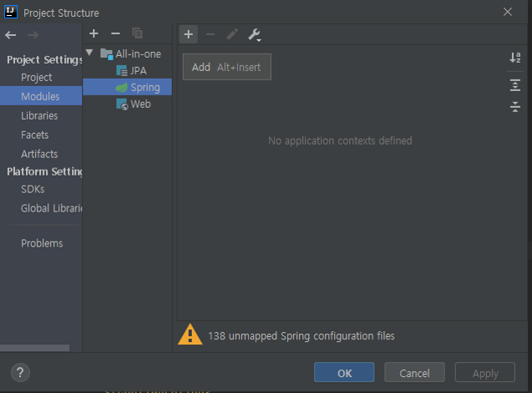Open the Libraries settings section
The height and width of the screenshot is (393, 532).
click(39, 115)
